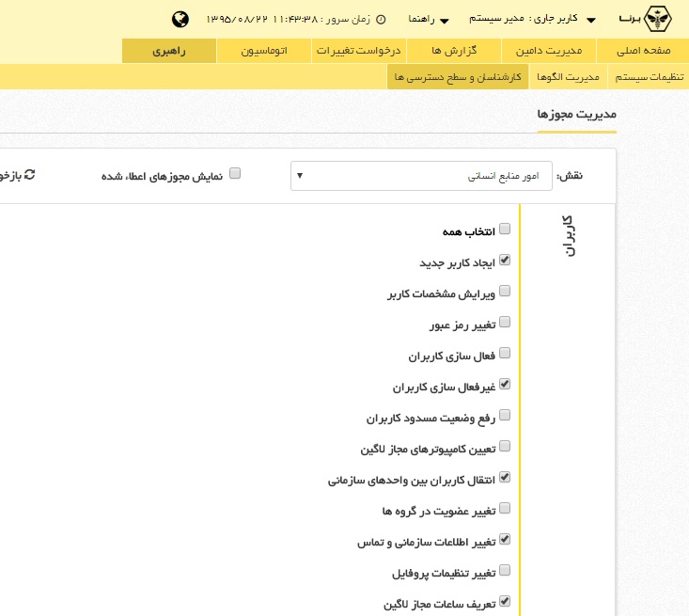Uncheck غیرفعال سازی کاربران permission
The width and height of the screenshot is (689, 616).
[x=505, y=384]
